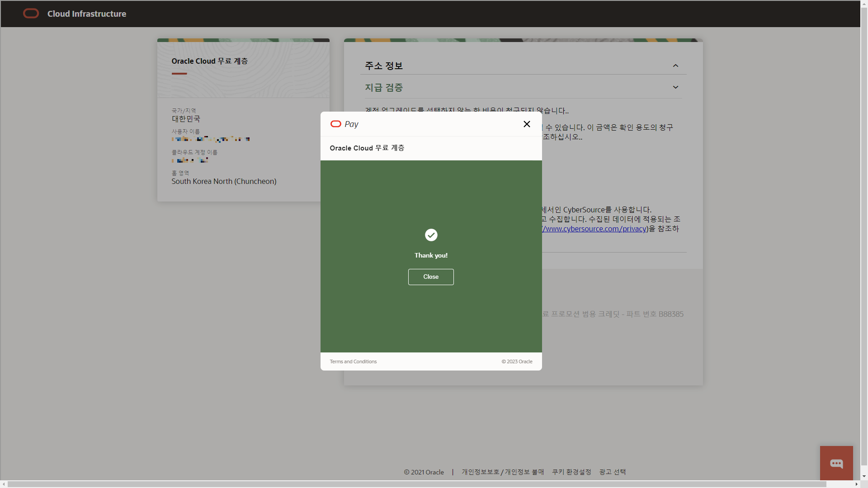The image size is (868, 488).
Task: Click vertical scrollbar down arrow
Action: click(x=864, y=476)
